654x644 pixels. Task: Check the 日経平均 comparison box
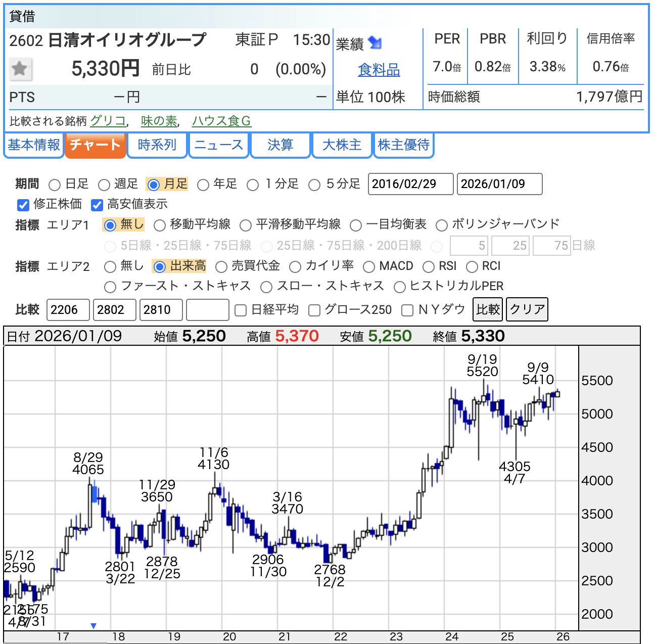coord(241,310)
